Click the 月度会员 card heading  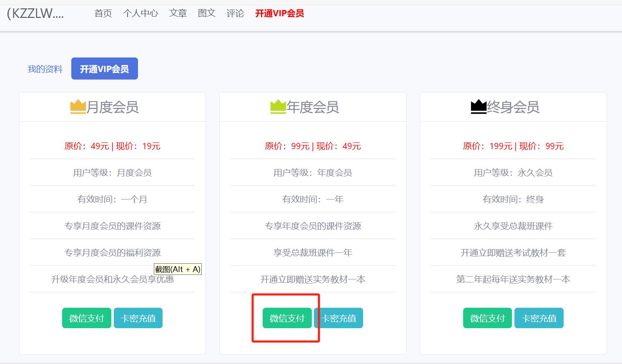(x=113, y=107)
